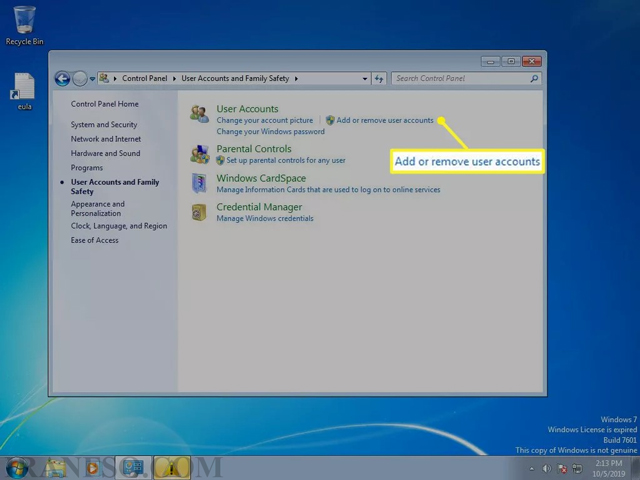Refresh the Control Panel view

[379, 79]
